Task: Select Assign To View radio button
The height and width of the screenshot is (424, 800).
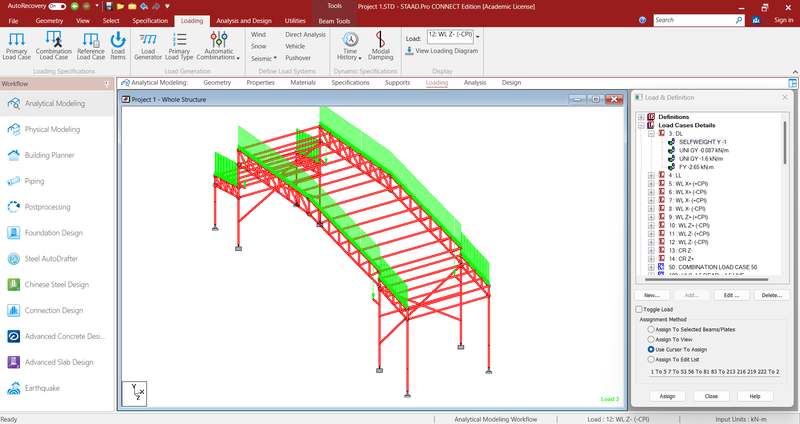Action: 651,339
